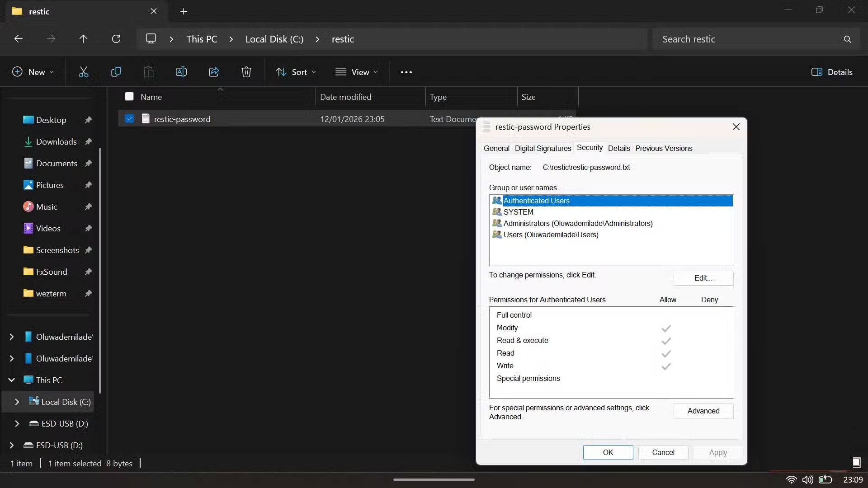Screen dimensions: 868x488
Task: Click the Delete trash icon
Action: [x=246, y=72]
